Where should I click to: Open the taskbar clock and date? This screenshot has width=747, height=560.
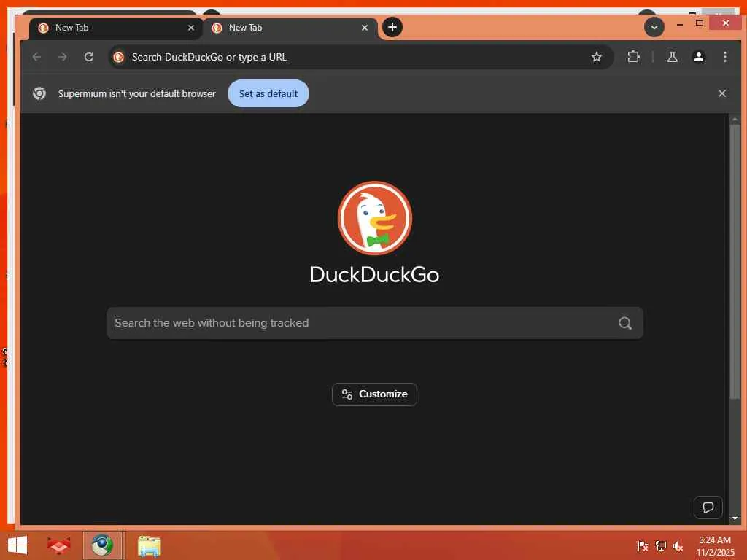pos(715,546)
